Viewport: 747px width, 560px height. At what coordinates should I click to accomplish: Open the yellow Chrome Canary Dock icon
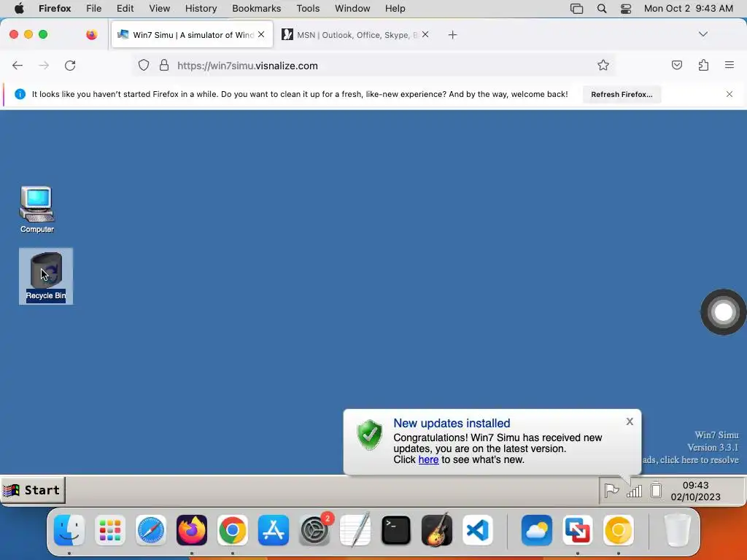[619, 530]
